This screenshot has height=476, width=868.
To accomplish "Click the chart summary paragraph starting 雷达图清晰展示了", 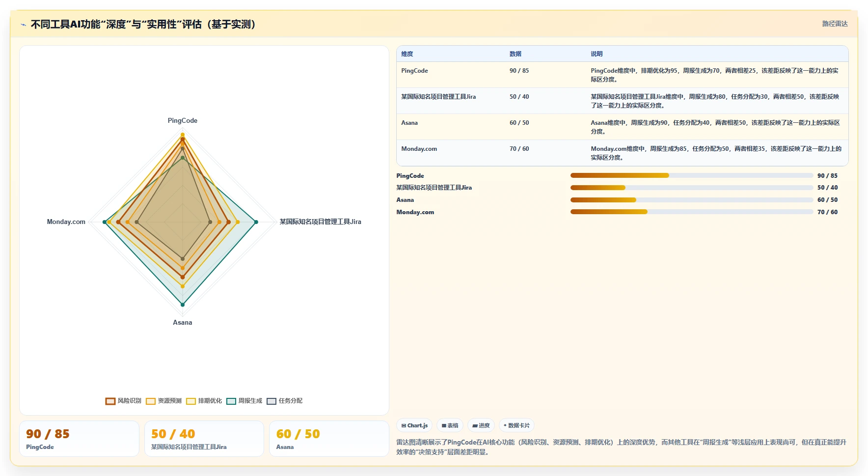I will pyautogui.click(x=622, y=447).
